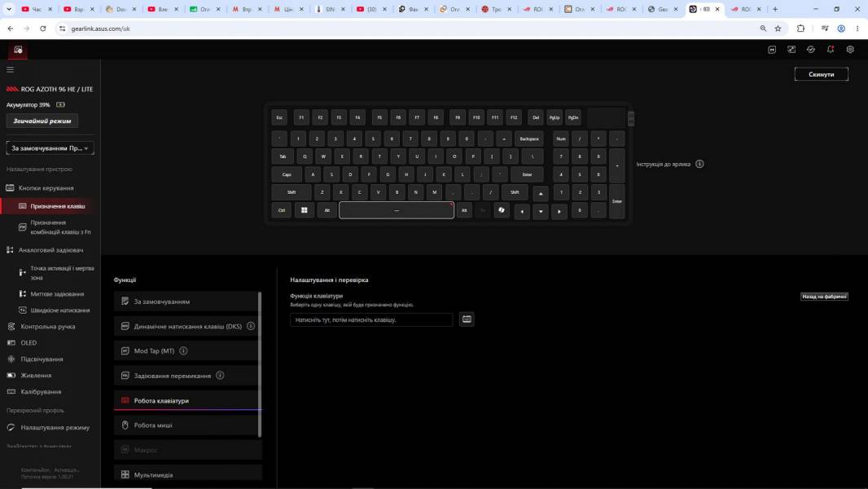Click the info icon beside Mod Tap (MT)
Viewport: 868px width, 489px height.
point(183,350)
